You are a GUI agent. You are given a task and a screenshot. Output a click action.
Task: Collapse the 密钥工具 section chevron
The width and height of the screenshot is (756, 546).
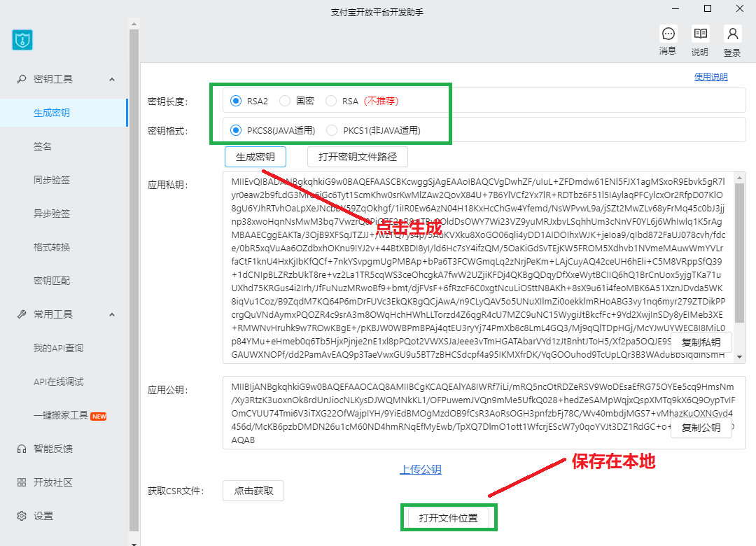pos(112,80)
